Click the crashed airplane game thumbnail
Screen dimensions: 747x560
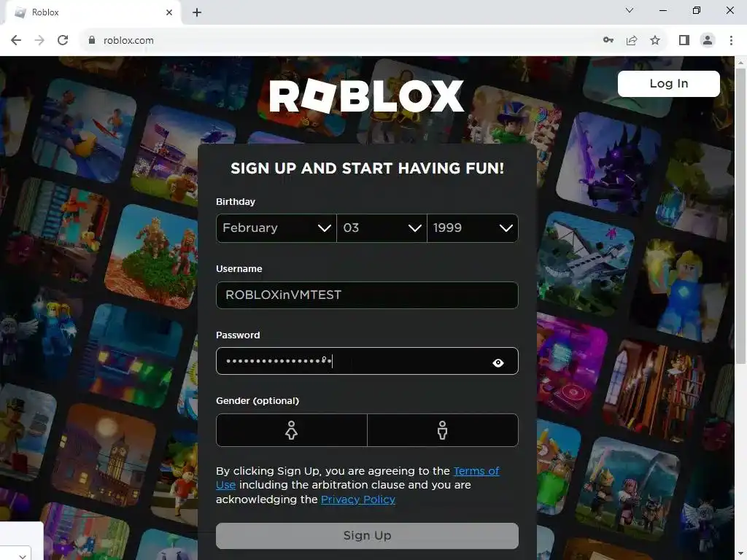pos(586,264)
